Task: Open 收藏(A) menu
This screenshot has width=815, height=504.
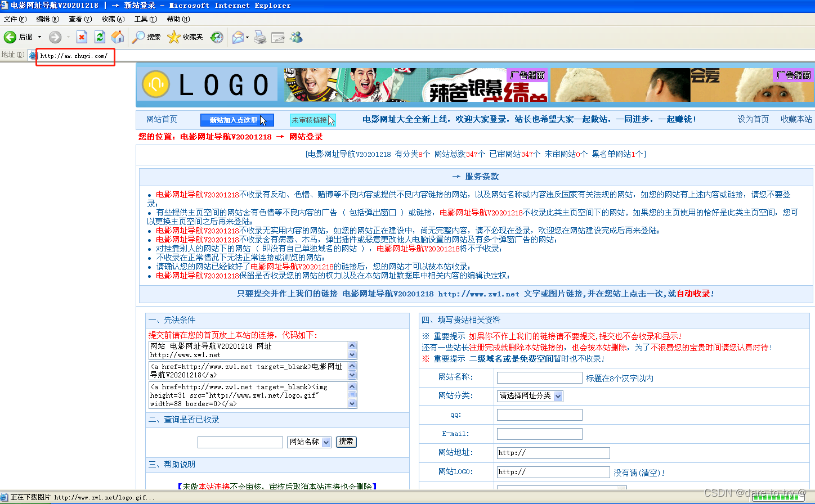Action: (113, 19)
